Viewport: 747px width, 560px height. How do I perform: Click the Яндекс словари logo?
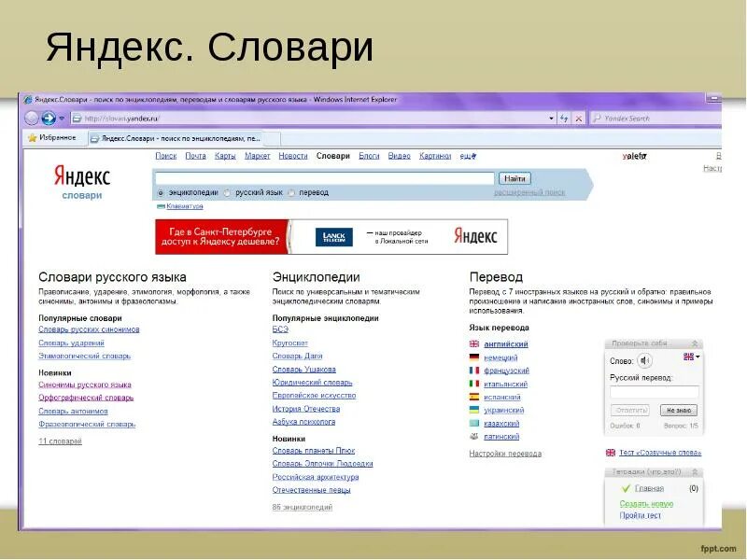tap(82, 182)
